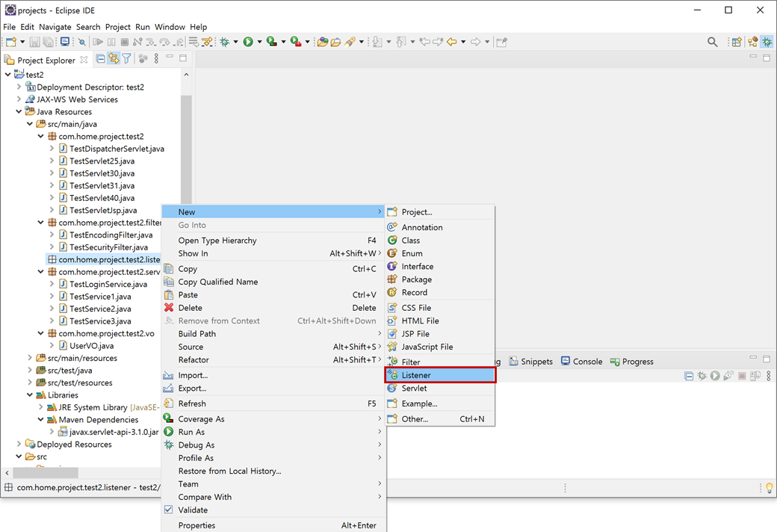The height and width of the screenshot is (532, 777).
Task: Click the Save All toolbar icon
Action: [x=49, y=42]
